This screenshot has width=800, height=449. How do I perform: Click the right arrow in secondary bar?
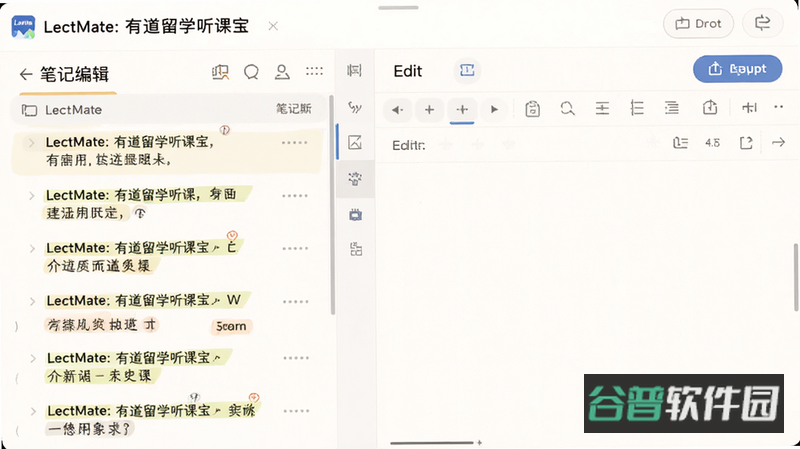point(779,142)
